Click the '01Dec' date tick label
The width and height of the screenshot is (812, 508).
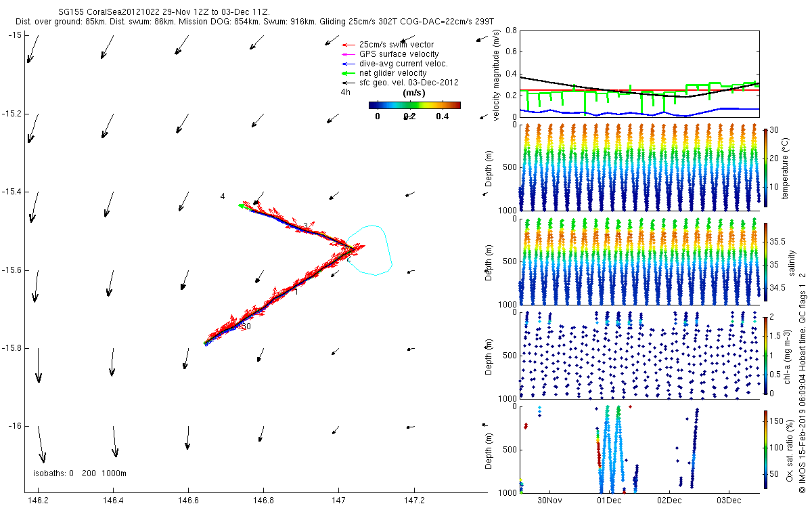pos(609,501)
